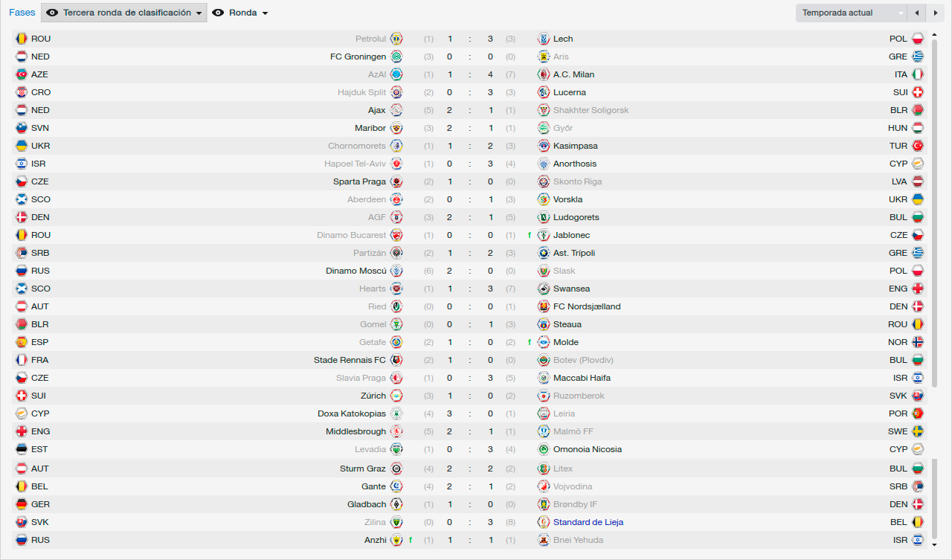Image resolution: width=952 pixels, height=560 pixels.
Task: Open the Standard de Lieja team link
Action: (x=588, y=522)
